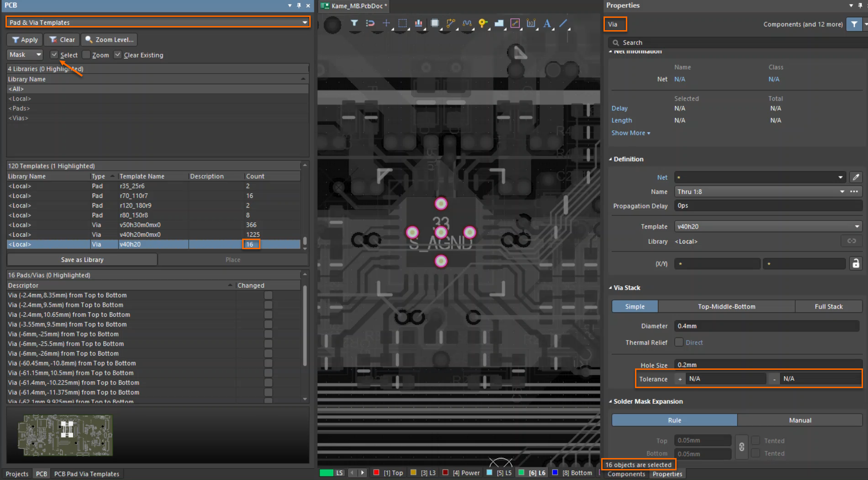This screenshot has height=480, width=868.
Task: Toggle the Select checkbox
Action: [x=54, y=55]
